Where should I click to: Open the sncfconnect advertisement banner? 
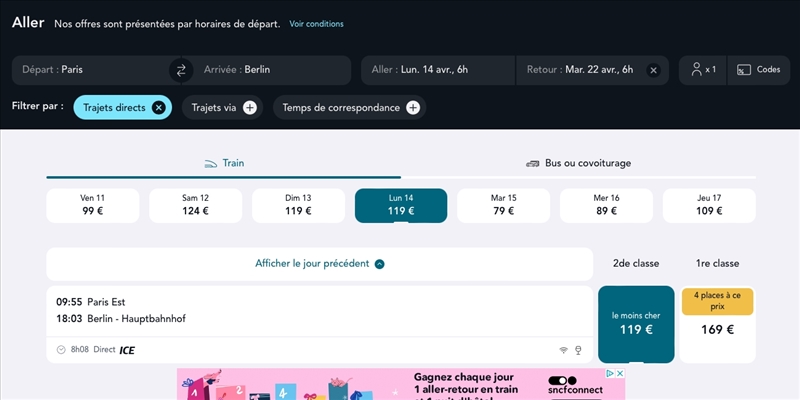click(x=401, y=384)
